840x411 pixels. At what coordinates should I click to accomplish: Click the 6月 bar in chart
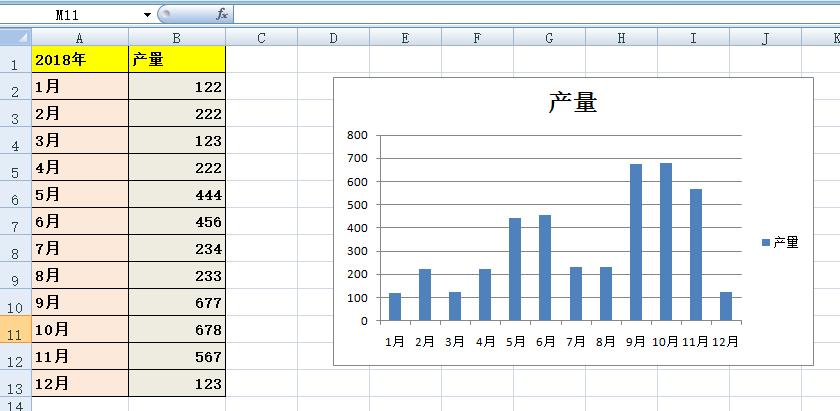(x=545, y=267)
